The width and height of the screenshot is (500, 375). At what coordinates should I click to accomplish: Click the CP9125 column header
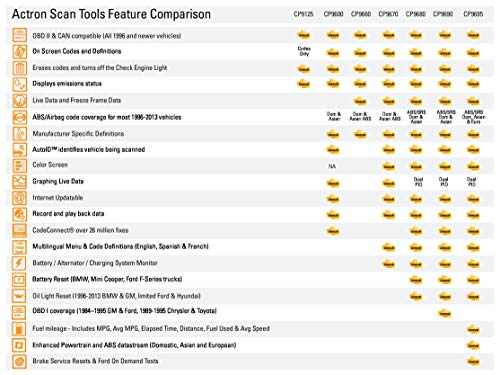pos(303,14)
